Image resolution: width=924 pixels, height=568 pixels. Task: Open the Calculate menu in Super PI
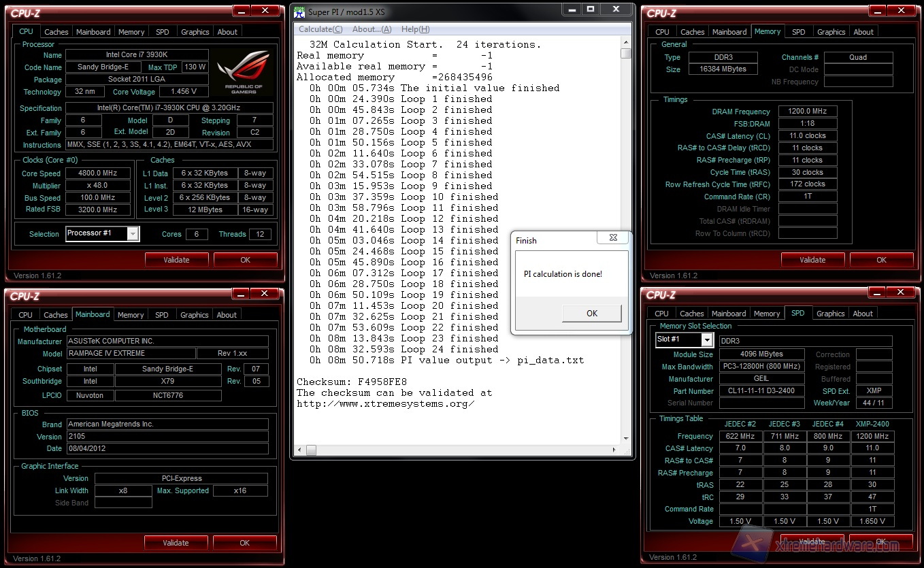click(320, 29)
